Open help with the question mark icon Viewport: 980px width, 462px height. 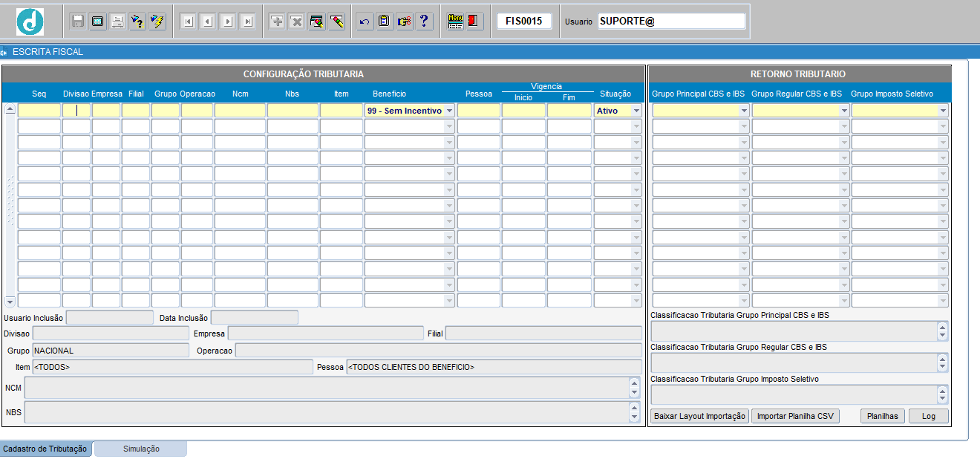pyautogui.click(x=424, y=22)
